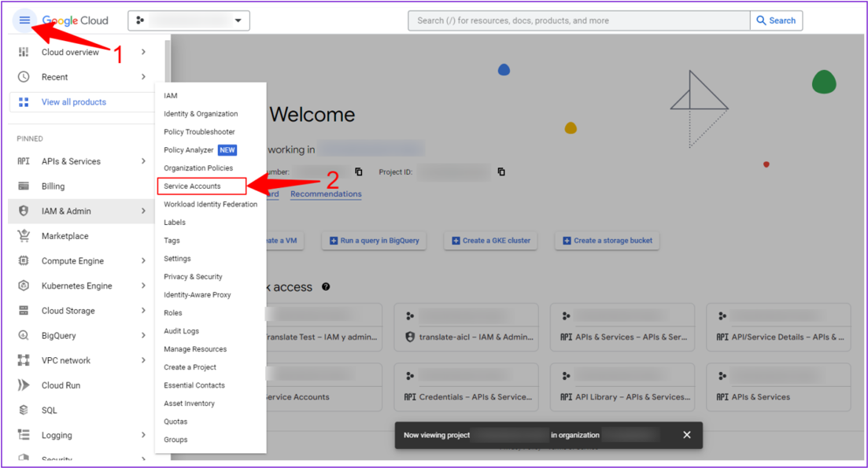868x468 pixels.
Task: Click the IAM & Admin shield icon
Action: [24, 211]
